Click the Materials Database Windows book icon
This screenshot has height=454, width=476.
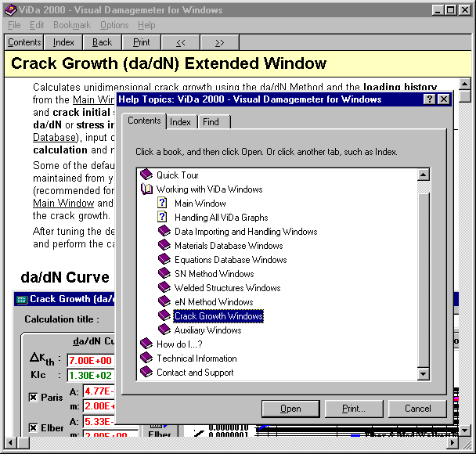pos(164,245)
